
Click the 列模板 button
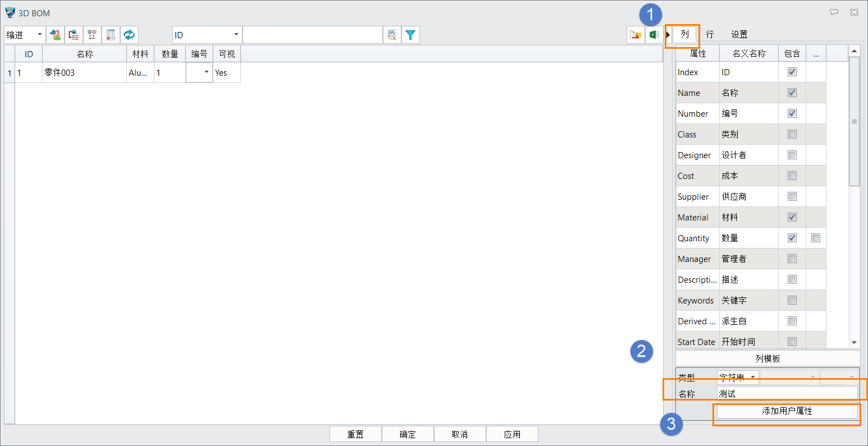click(768, 358)
